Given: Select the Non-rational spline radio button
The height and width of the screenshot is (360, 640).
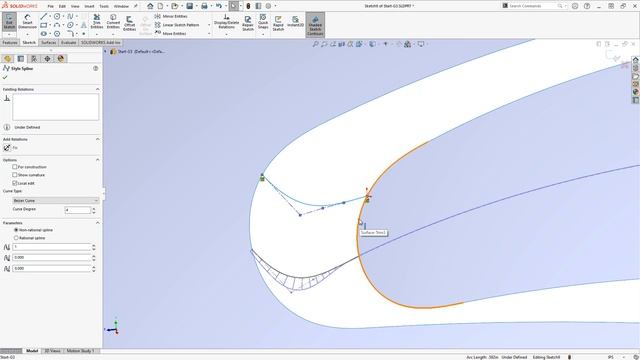Looking at the screenshot, I should coord(16,230).
